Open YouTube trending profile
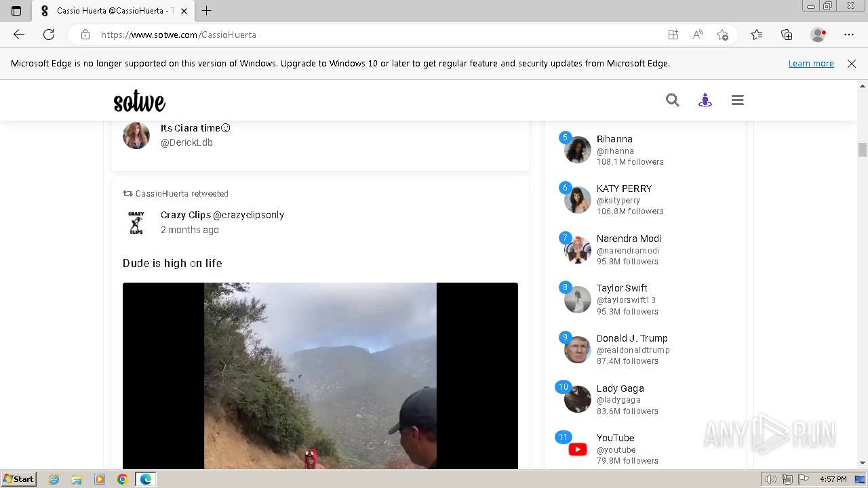The height and width of the screenshot is (488, 868). (616, 438)
